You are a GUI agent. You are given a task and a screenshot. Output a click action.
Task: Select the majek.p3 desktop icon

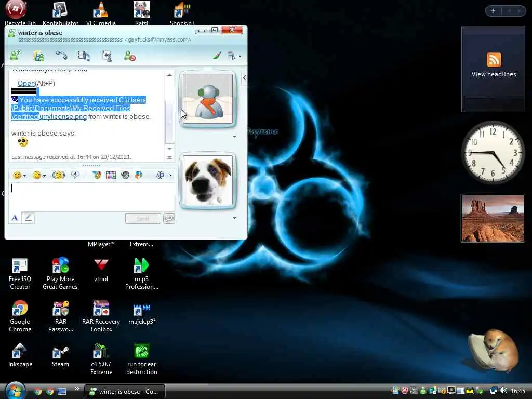click(x=141, y=314)
